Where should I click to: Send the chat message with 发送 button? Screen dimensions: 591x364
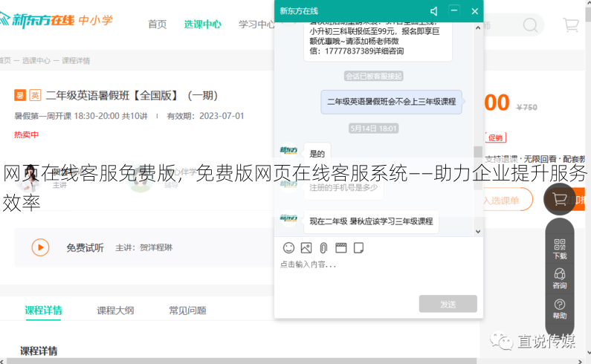pos(448,304)
